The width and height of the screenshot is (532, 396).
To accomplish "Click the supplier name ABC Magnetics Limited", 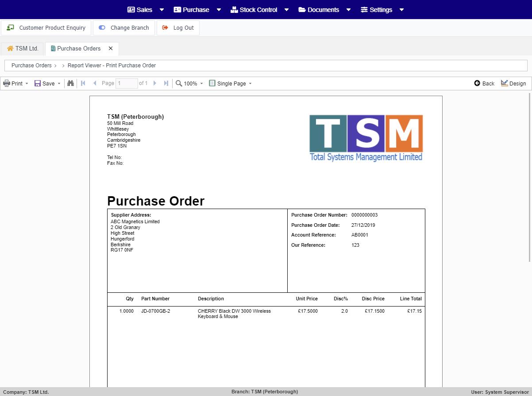I will [135, 221].
